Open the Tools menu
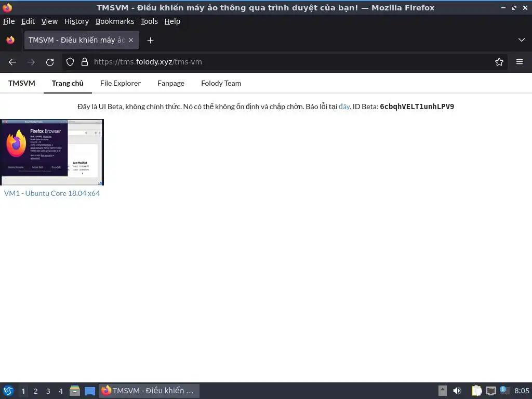The width and height of the screenshot is (532, 399). (x=149, y=21)
